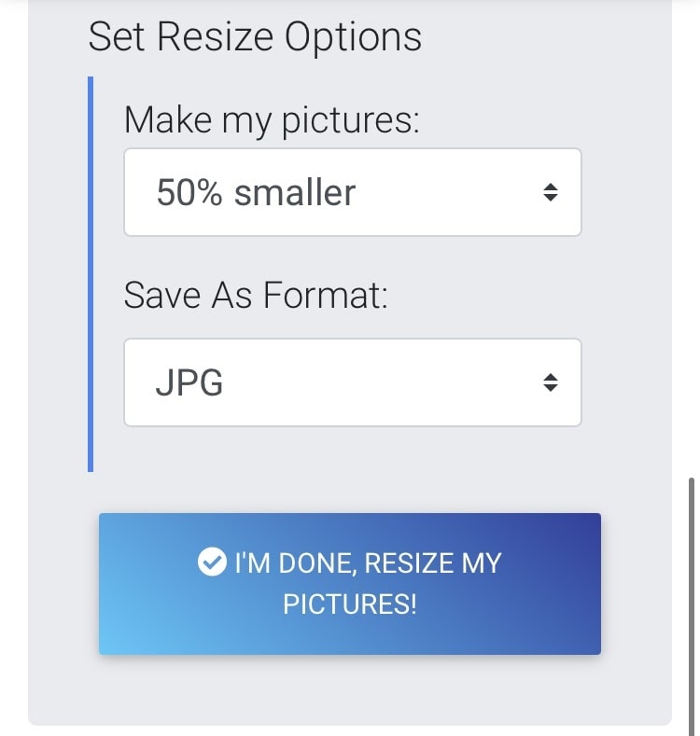
Task: Click the "50%" value in the size selector
Action: 189,192
